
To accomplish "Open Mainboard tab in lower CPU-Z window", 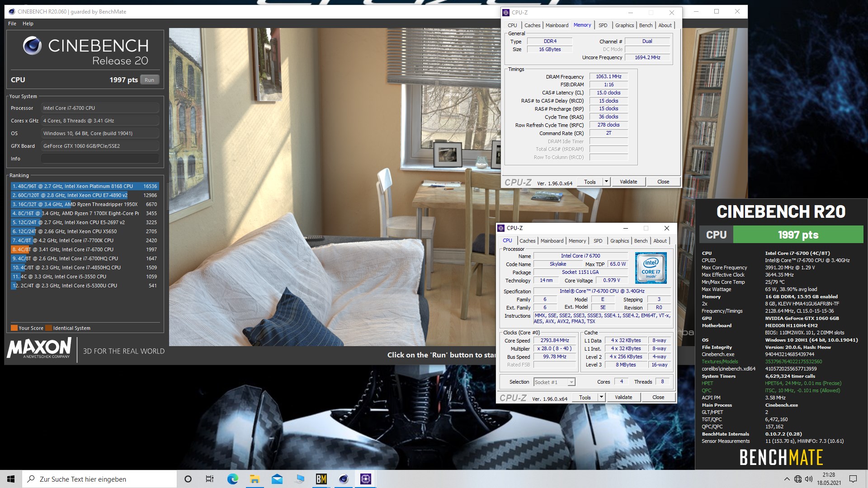I will (552, 241).
